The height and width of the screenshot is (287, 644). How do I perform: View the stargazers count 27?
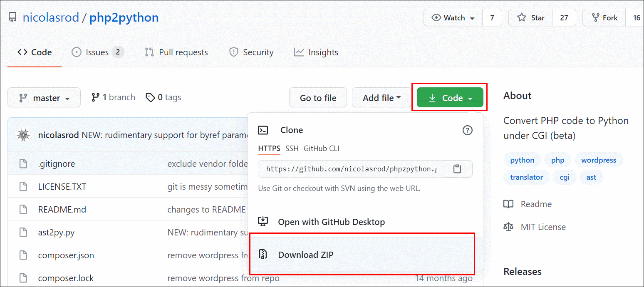click(564, 18)
